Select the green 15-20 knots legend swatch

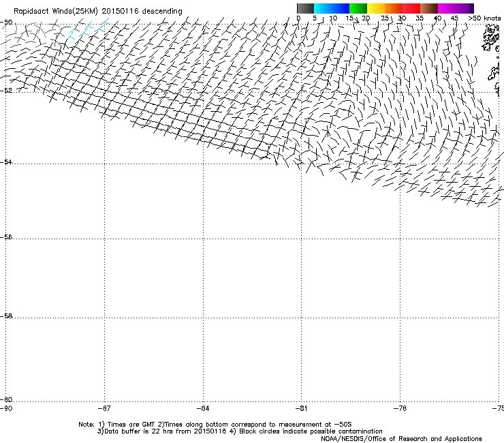click(x=358, y=8)
